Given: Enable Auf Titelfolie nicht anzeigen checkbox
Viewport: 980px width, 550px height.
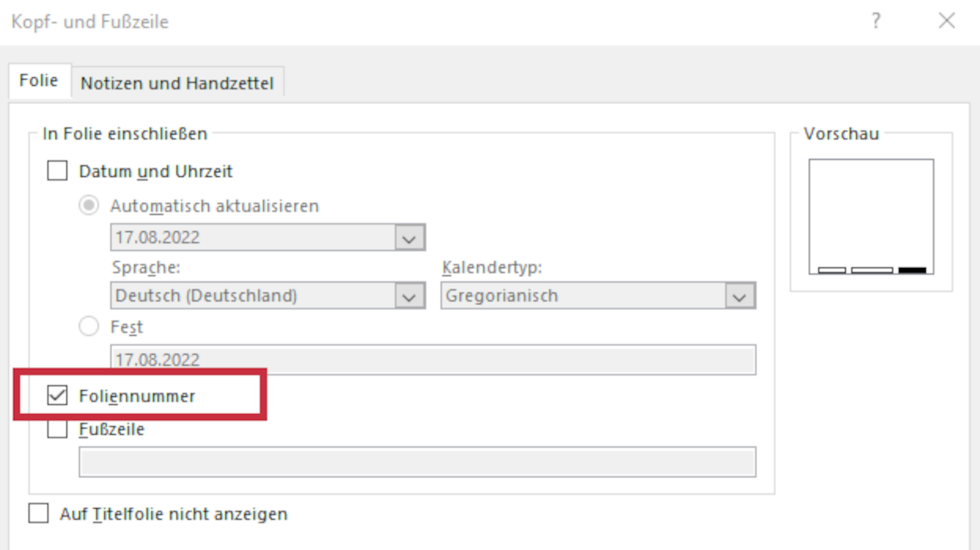Looking at the screenshot, I should click(x=39, y=513).
